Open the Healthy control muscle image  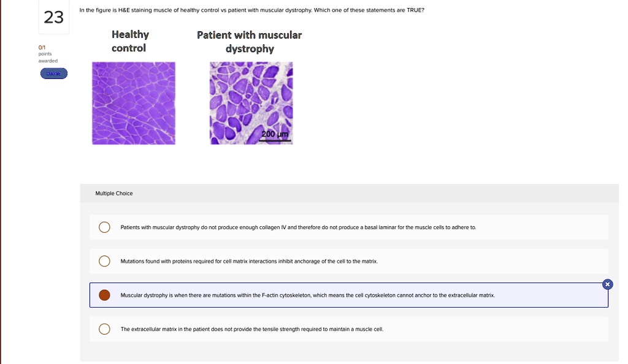pos(133,102)
